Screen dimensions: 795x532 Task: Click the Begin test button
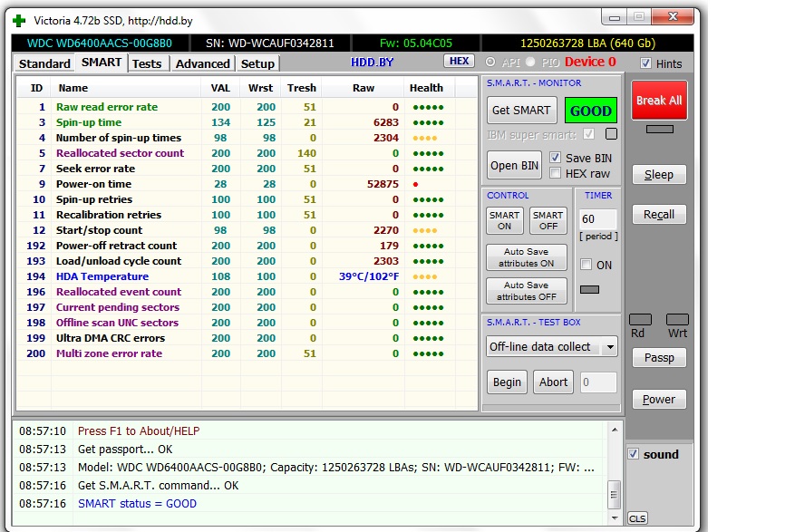click(507, 382)
